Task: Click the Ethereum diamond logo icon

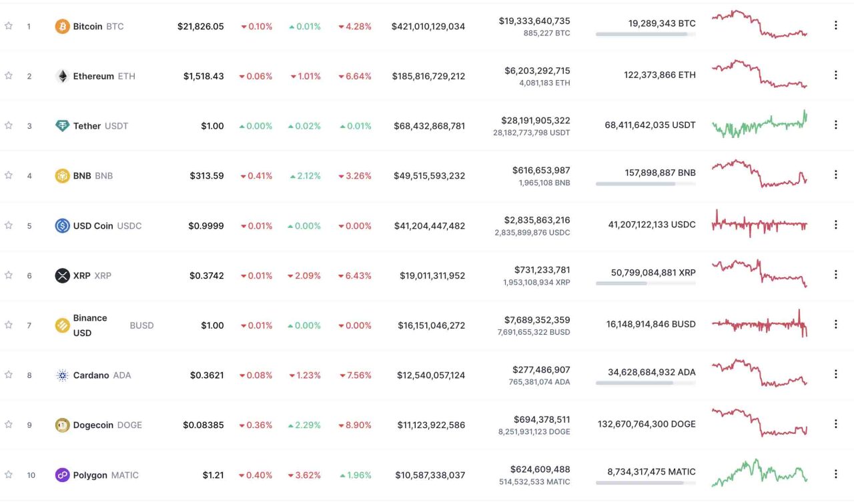Action: 62,76
